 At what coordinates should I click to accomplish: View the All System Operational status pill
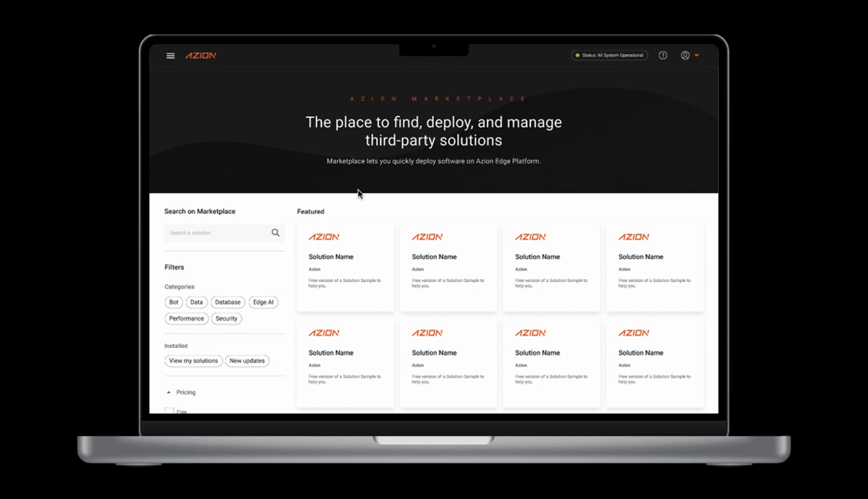tap(610, 56)
